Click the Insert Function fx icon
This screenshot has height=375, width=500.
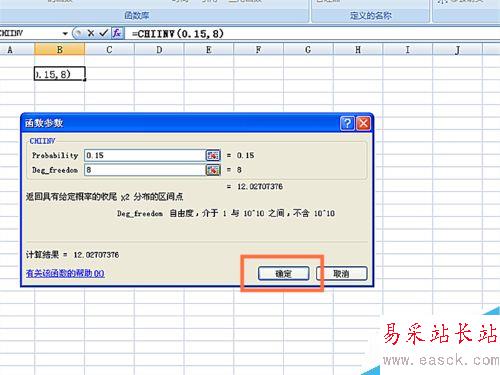(117, 33)
